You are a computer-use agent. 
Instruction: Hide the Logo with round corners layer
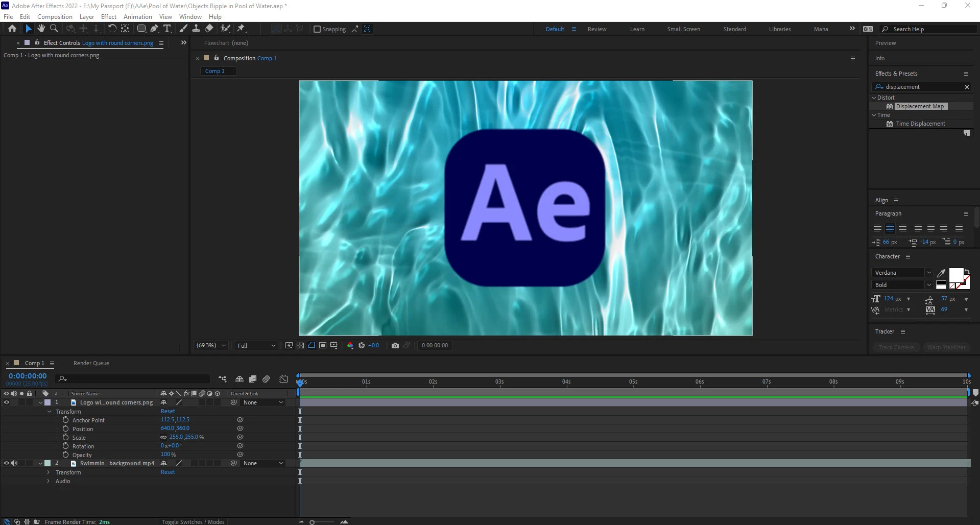pyautogui.click(x=7, y=402)
